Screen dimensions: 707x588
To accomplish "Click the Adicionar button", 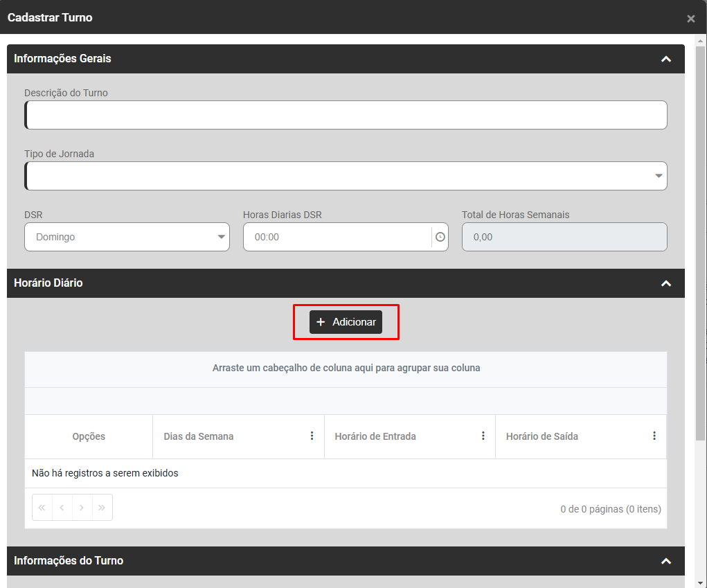I will click(x=346, y=322).
